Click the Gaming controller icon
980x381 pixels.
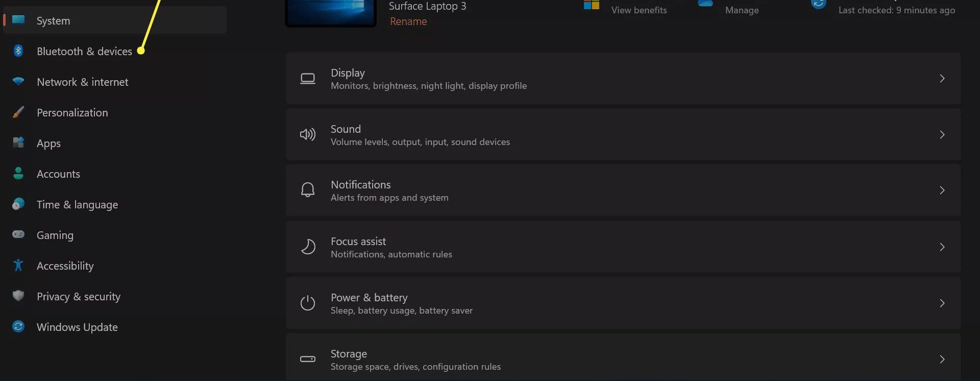(x=18, y=234)
